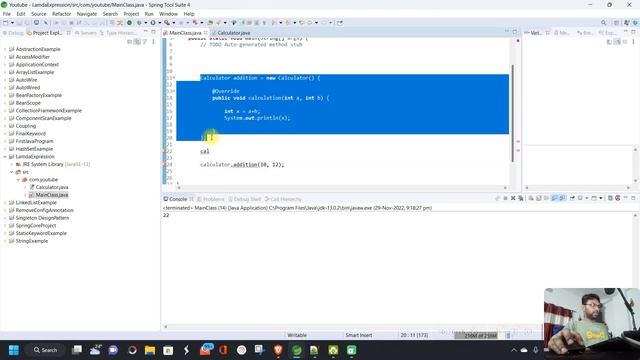Open the Refactor menu
Image resolution: width=640 pixels, height=360 pixels.
point(62,14)
